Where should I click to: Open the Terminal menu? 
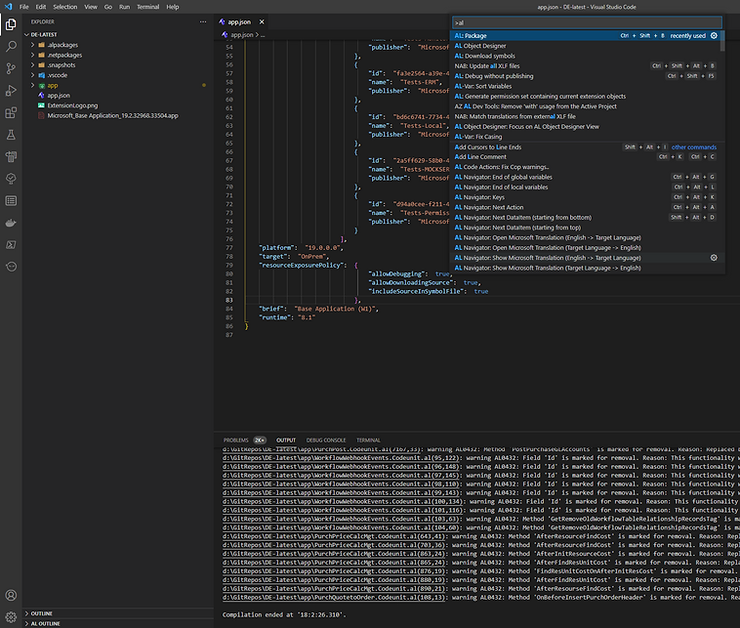[147, 6]
